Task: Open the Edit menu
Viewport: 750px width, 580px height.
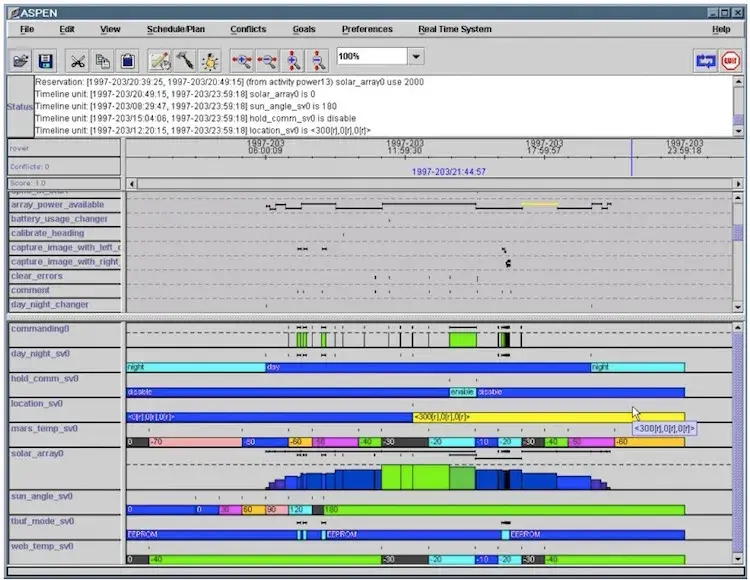Action: (x=66, y=29)
